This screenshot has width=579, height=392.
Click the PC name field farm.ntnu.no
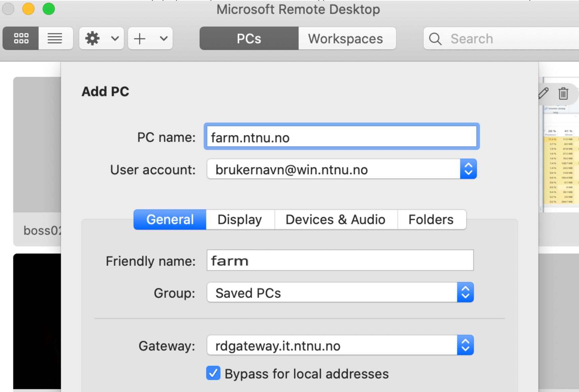[342, 136]
